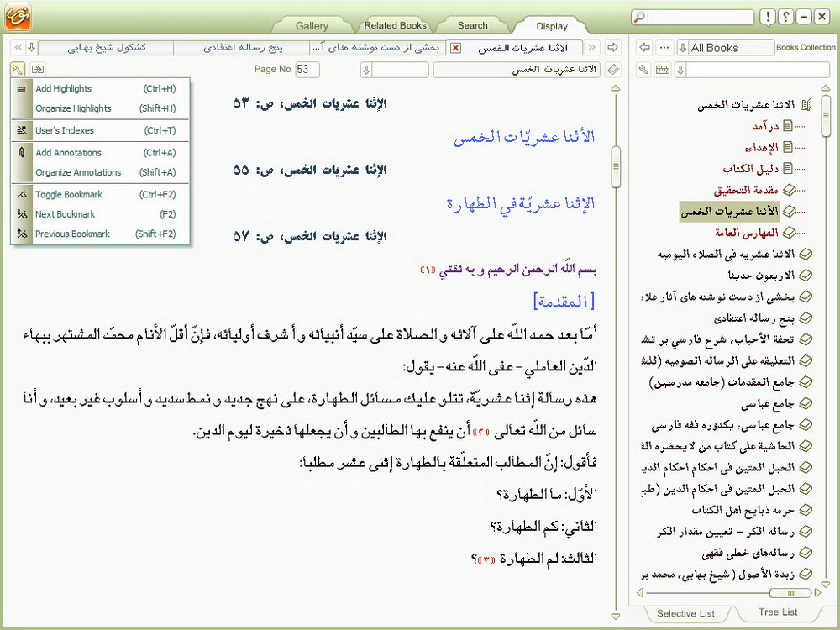Click the Books Collection label

(806, 47)
